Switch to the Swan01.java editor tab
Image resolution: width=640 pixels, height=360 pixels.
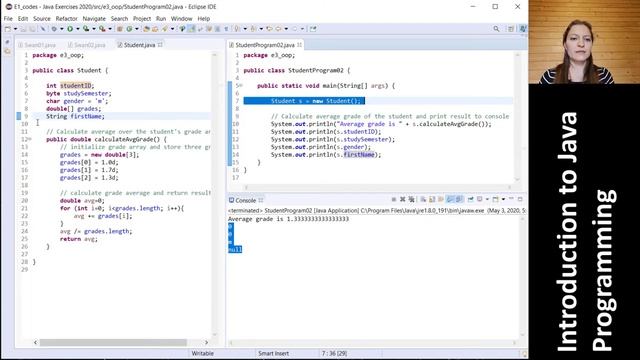pyautogui.click(x=37, y=45)
